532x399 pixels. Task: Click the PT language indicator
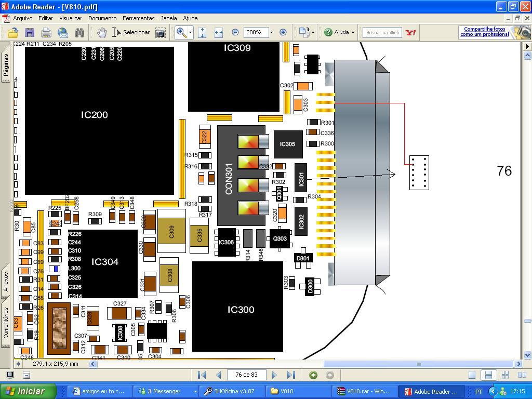(x=478, y=392)
